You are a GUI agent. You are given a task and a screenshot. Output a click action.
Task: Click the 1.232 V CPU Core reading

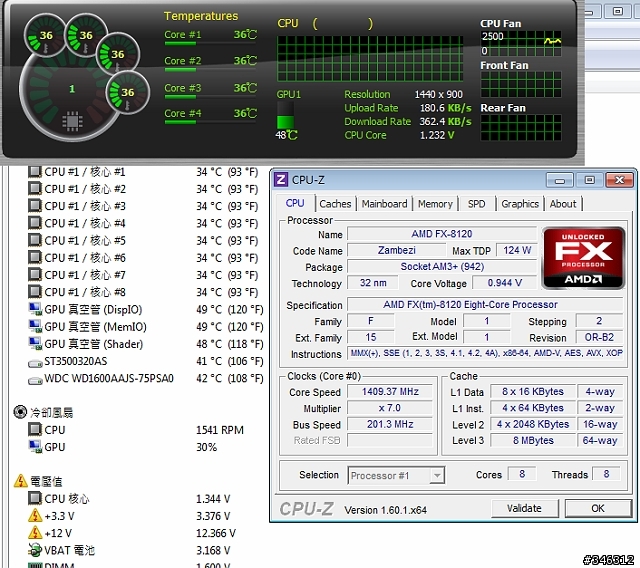(437, 135)
